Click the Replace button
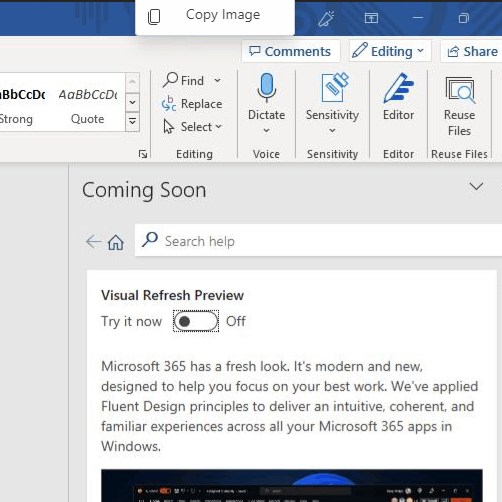502x502 pixels. (192, 104)
